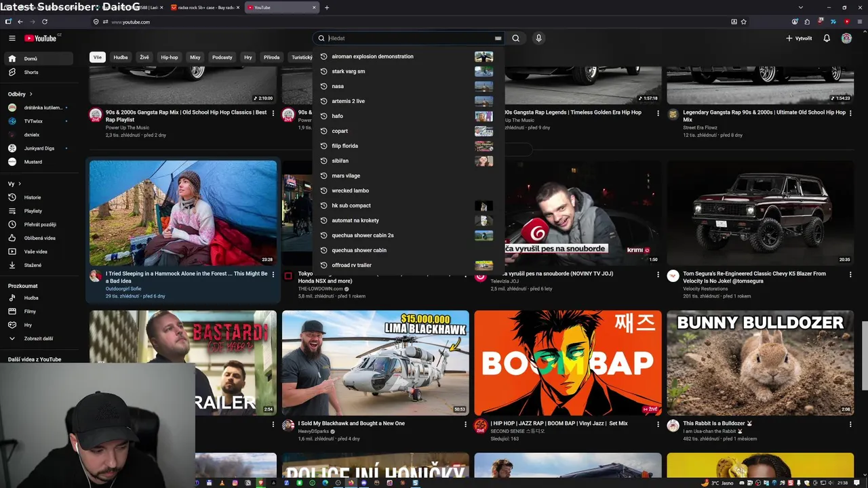Open the TVTwixx subscription channel
The height and width of the screenshot is (488, 868).
pos(40,121)
